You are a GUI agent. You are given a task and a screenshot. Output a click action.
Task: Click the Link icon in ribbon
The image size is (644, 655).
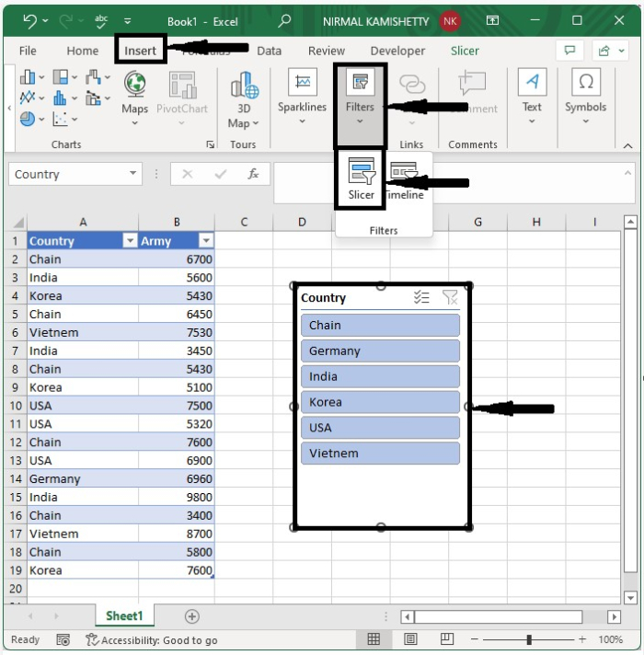[412, 84]
